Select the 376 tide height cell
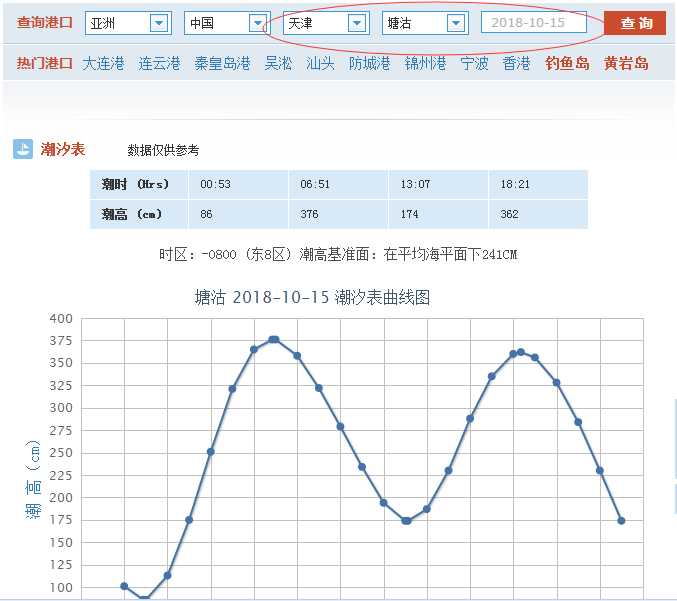Image resolution: width=677 pixels, height=601 pixels. 338,214
